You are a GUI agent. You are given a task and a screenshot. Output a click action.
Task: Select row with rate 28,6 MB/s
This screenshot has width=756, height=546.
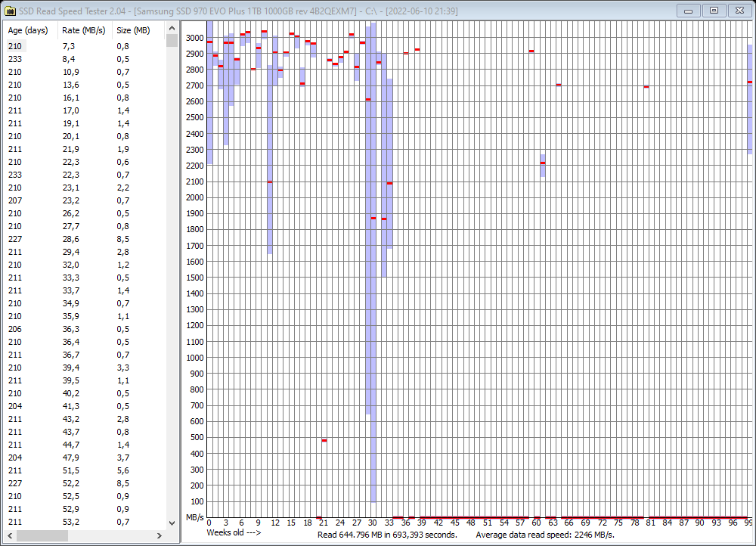85,239
